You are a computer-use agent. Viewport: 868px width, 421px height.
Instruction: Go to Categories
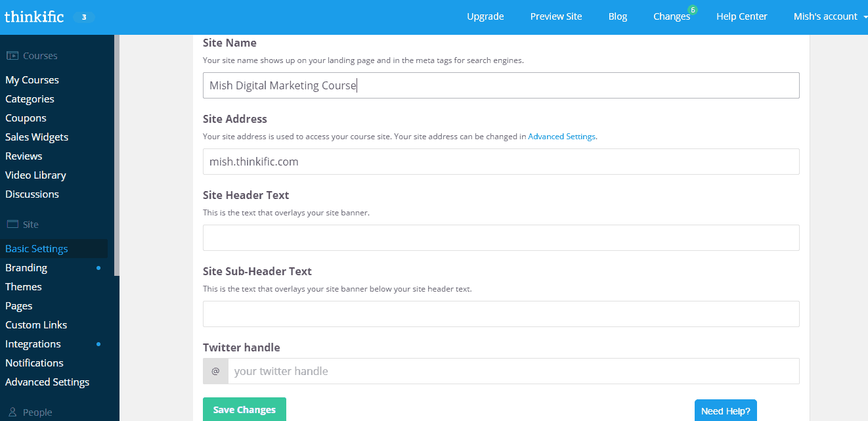point(30,99)
